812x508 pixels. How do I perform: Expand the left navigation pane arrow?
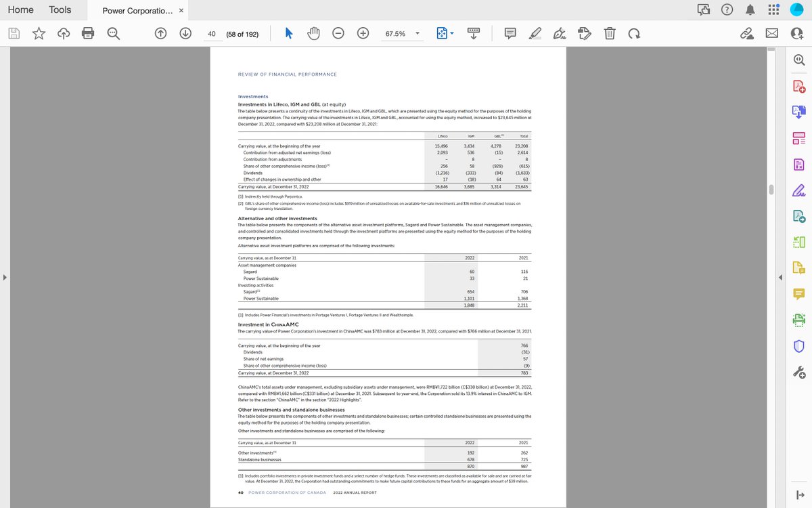coord(5,277)
